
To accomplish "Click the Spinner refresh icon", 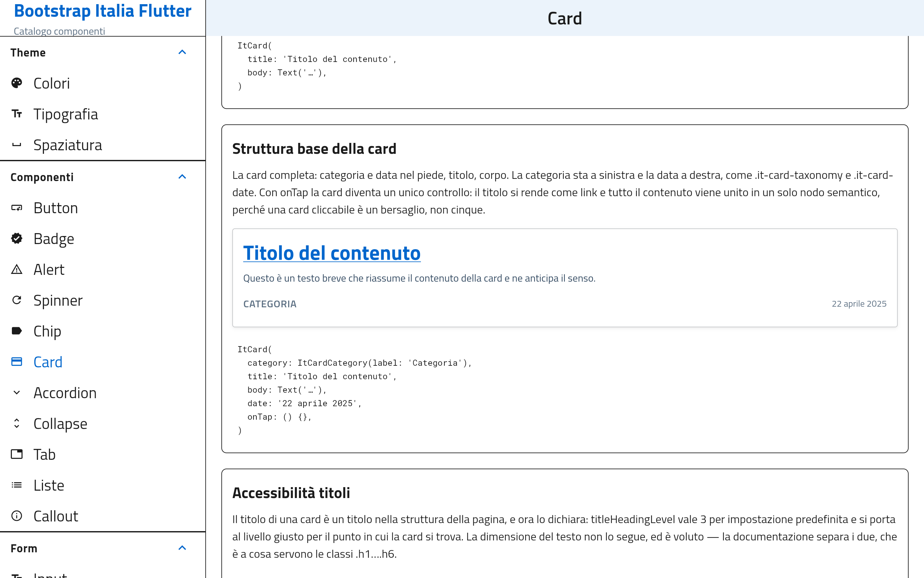I will point(16,300).
